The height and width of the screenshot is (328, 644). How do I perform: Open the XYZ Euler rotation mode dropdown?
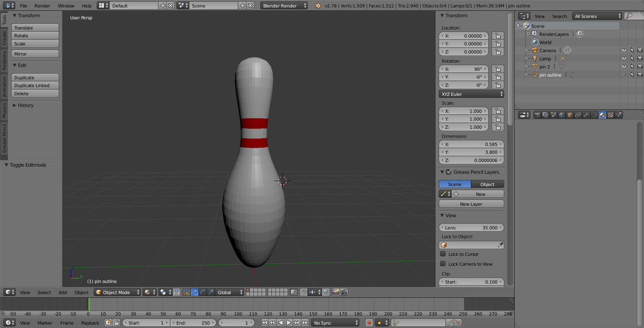point(471,94)
